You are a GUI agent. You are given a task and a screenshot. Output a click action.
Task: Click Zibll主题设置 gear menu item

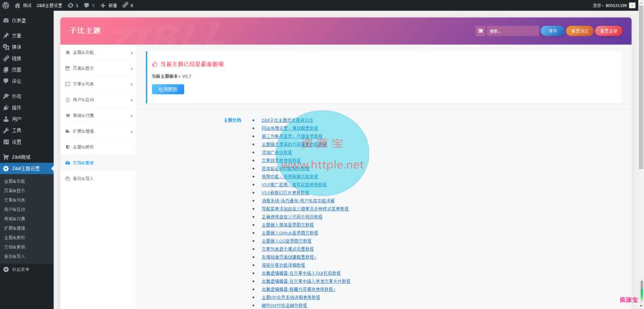27,169
